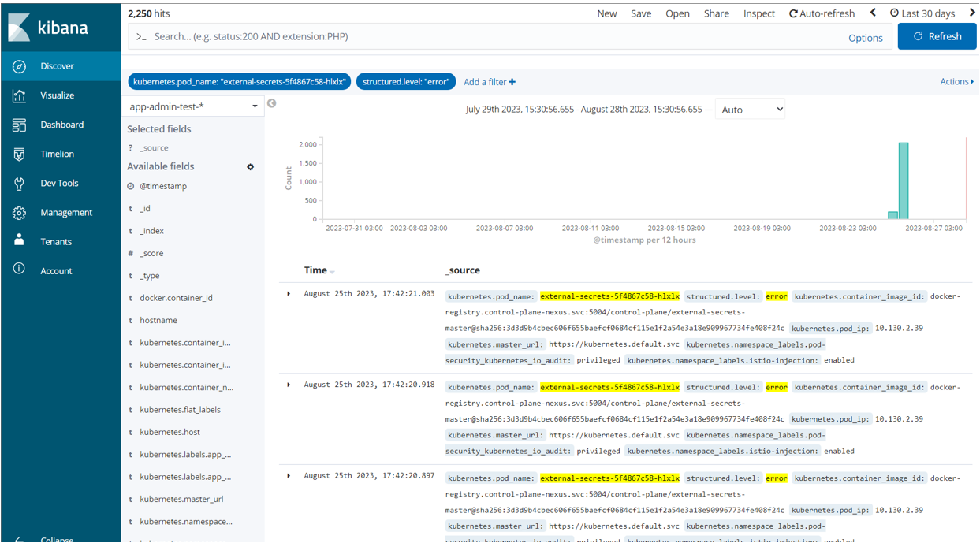Click Auto-refresh in the top menu

click(x=822, y=13)
